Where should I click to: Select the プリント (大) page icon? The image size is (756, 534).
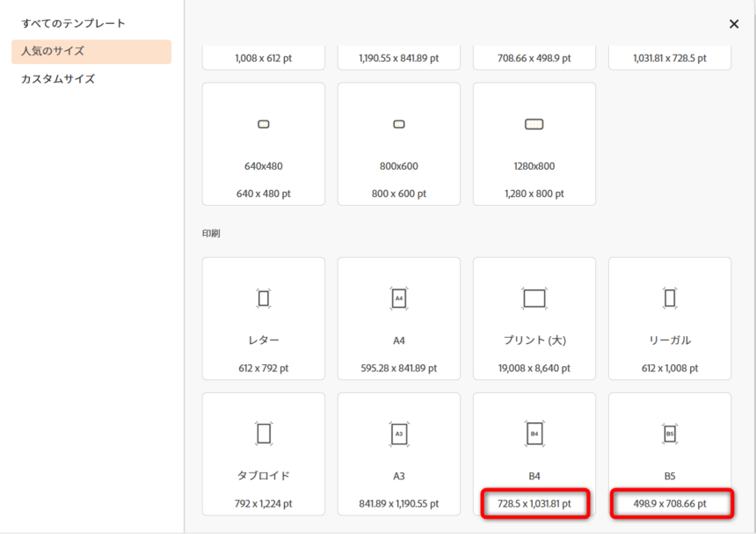[x=534, y=299]
